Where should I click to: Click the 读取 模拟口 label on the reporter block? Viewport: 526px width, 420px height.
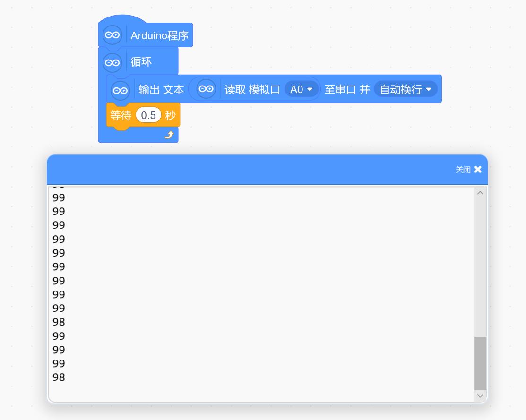coord(252,90)
